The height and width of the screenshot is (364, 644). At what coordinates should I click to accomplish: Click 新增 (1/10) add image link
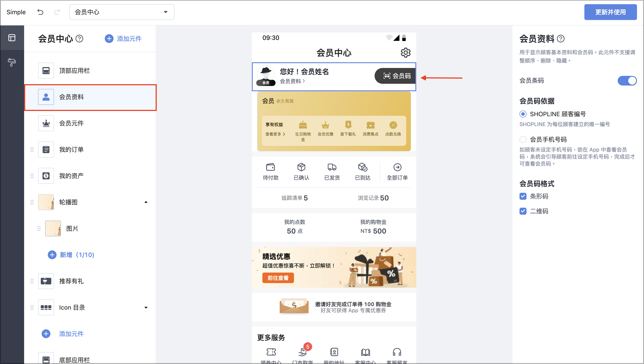(71, 255)
